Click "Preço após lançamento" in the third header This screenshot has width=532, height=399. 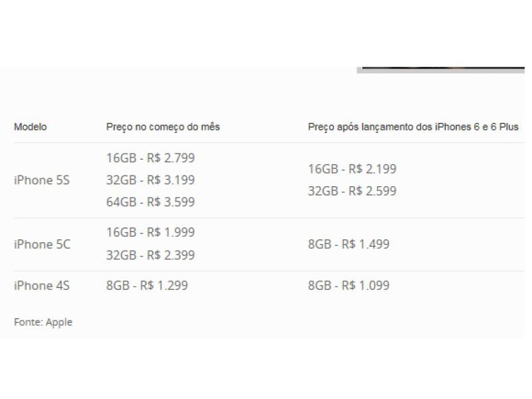point(358,127)
